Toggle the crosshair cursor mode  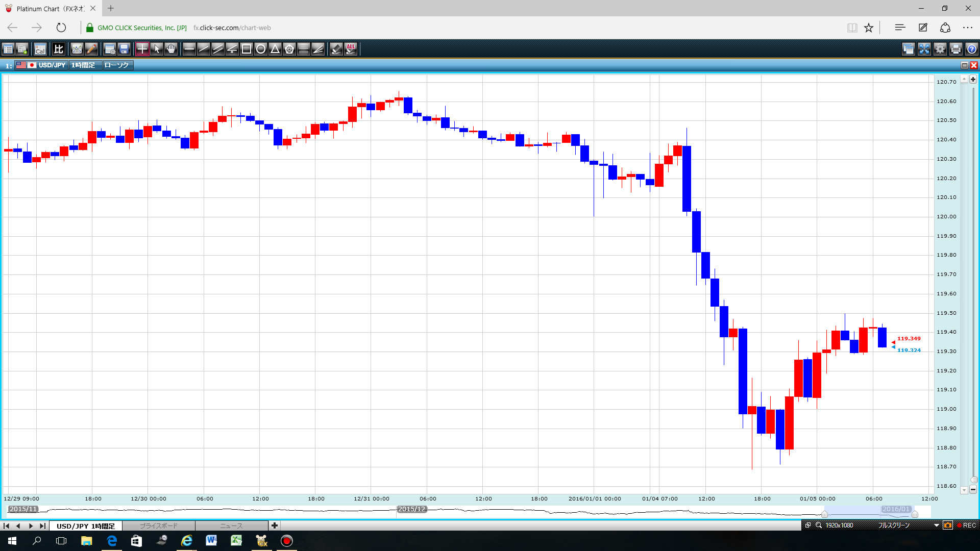142,49
